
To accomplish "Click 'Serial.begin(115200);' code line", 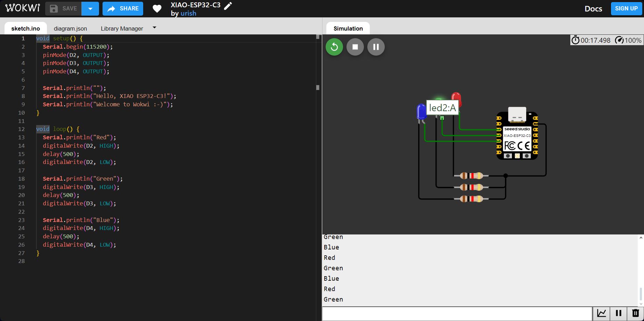I will click(x=78, y=47).
